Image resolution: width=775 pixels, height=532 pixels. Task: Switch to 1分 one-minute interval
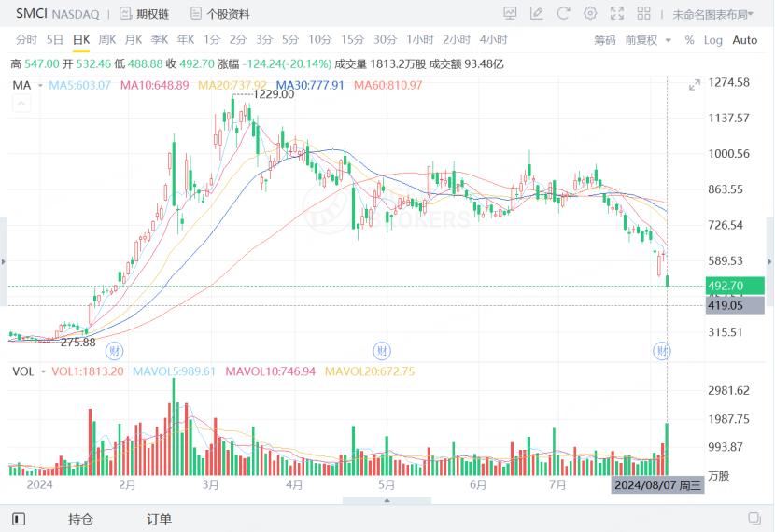212,39
